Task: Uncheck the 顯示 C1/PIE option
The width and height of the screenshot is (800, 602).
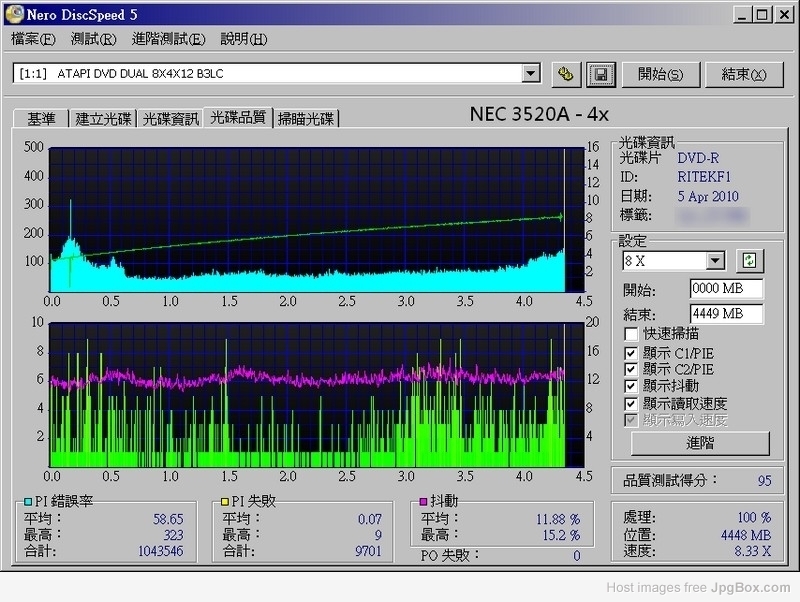Action: (631, 352)
